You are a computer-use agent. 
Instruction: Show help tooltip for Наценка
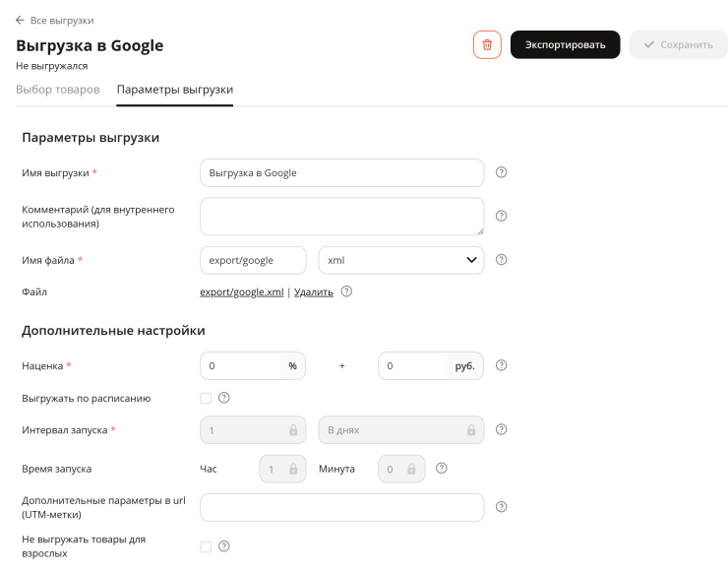(501, 365)
